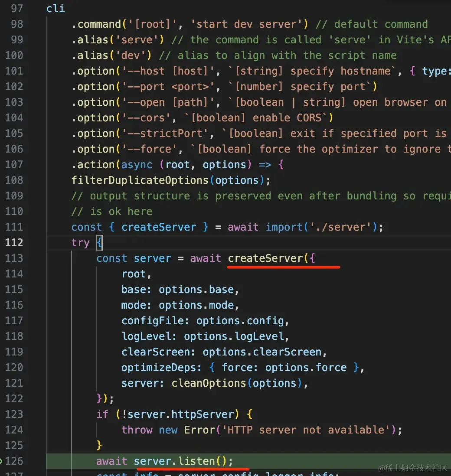Click cleanOptions function on line 121
The width and height of the screenshot is (451, 476).
coord(209,383)
